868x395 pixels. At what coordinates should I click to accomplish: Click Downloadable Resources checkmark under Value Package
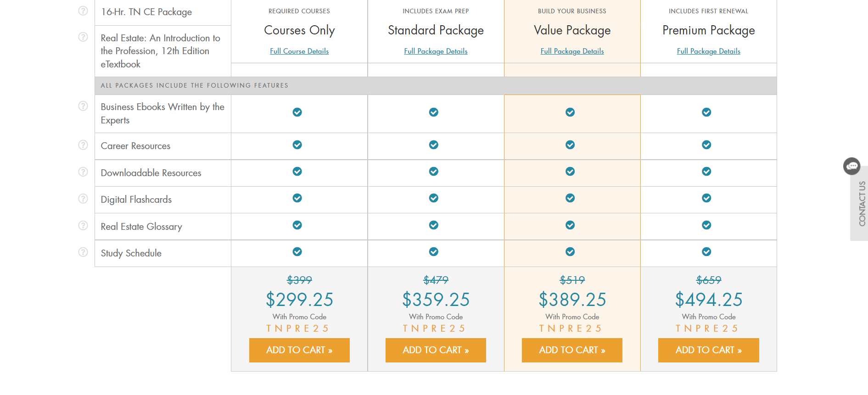570,171
